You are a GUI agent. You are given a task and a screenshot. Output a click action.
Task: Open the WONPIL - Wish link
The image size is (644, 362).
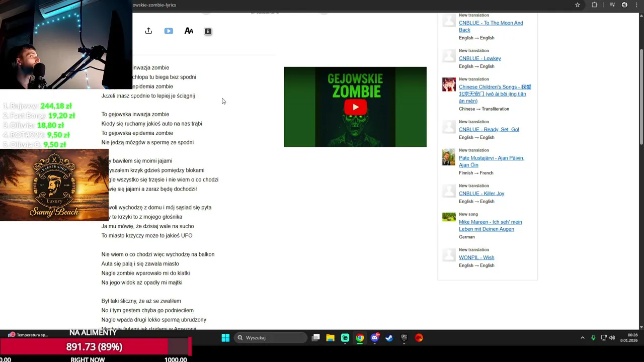tap(476, 257)
